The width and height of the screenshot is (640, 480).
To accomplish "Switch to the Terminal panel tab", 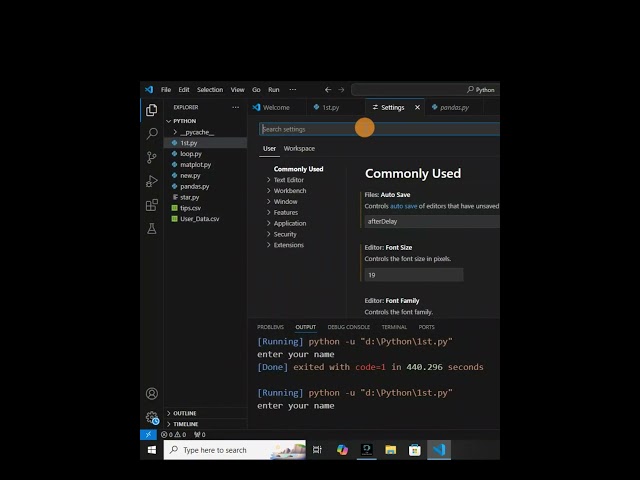I will tap(394, 327).
